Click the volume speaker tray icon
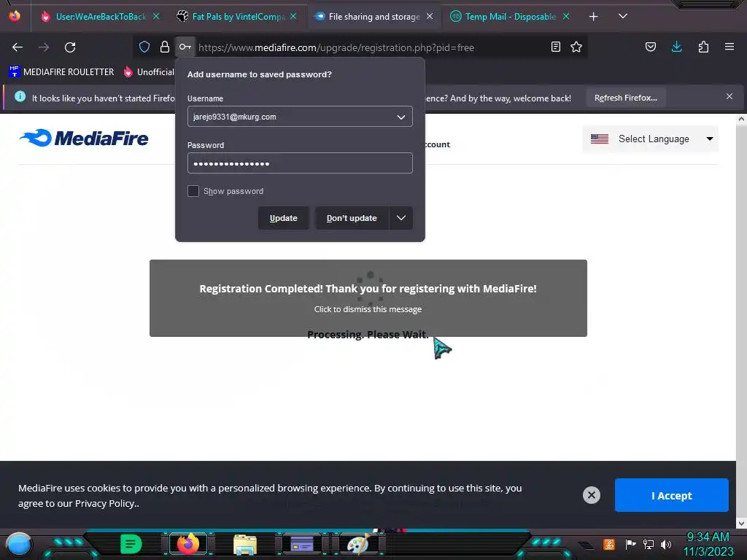Image resolution: width=747 pixels, height=560 pixels. tap(666, 544)
